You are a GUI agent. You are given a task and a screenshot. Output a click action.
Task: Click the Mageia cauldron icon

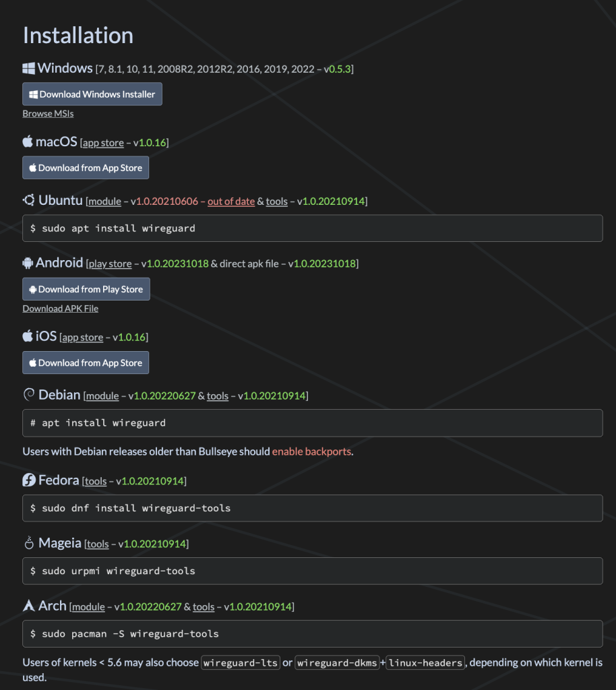29,543
